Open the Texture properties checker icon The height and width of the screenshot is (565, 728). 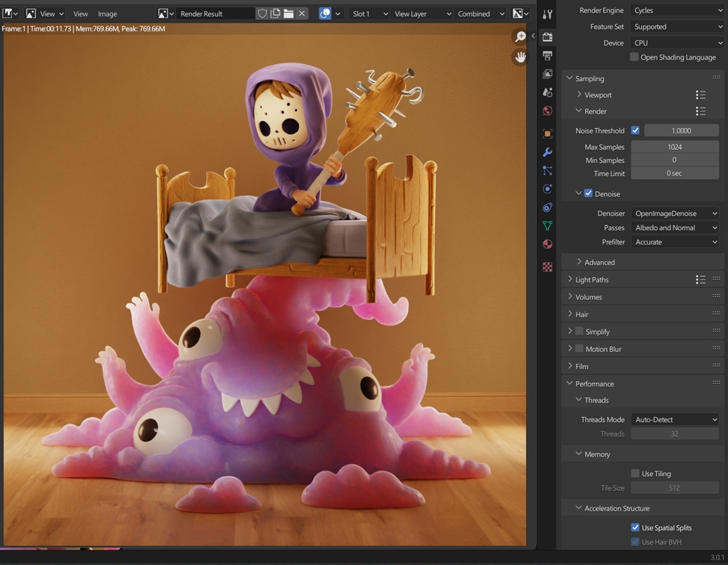click(547, 267)
